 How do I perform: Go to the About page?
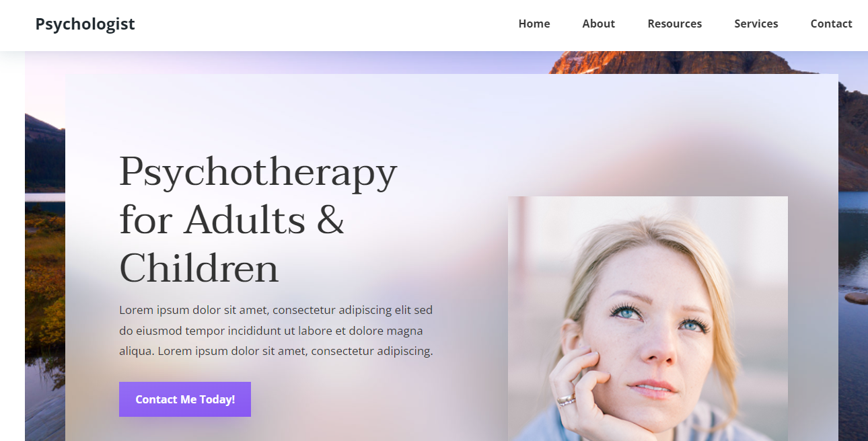(599, 24)
